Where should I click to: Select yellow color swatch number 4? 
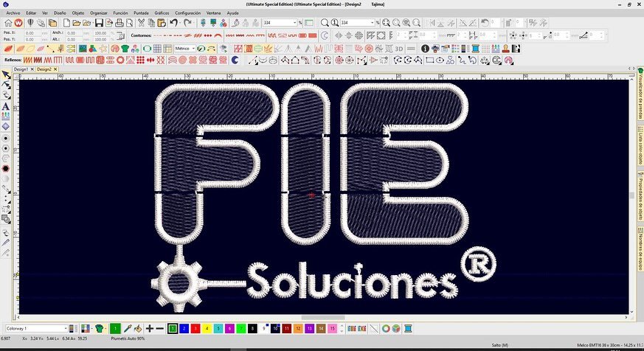(x=207, y=328)
